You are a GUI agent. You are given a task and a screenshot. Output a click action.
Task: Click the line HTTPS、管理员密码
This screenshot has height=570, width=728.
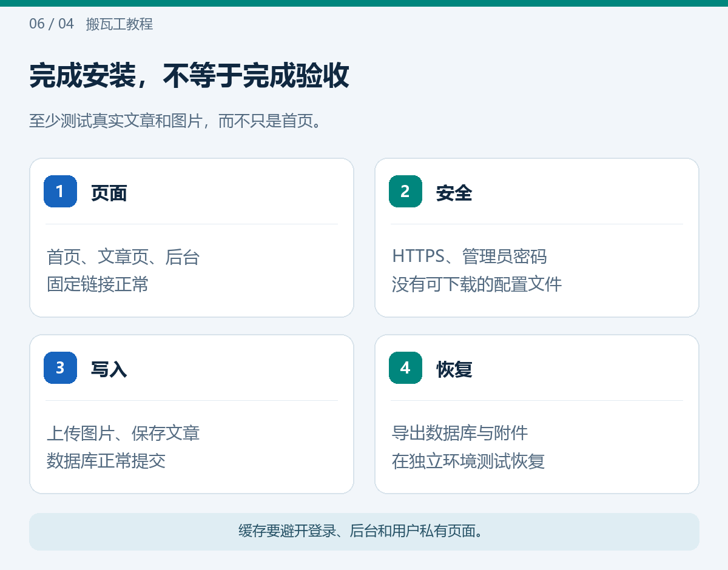[470, 256]
